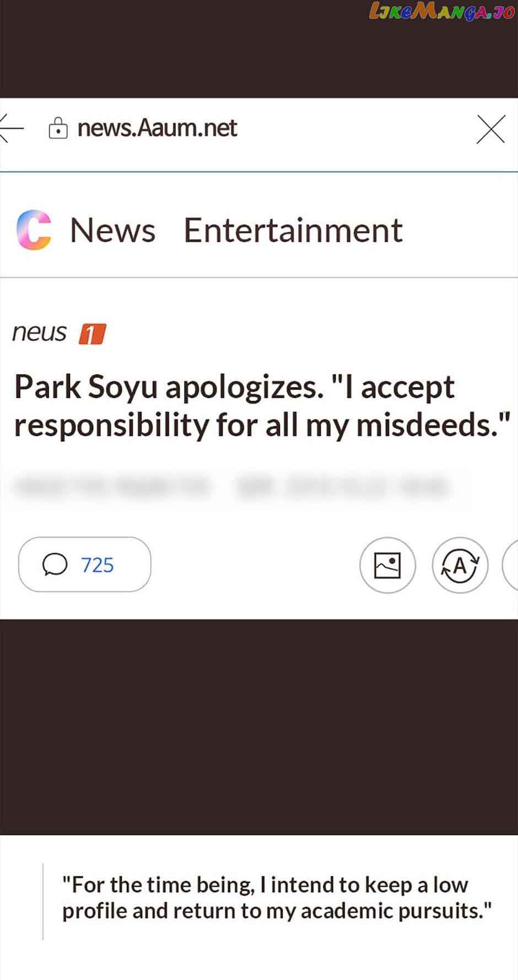Viewport: 518px width, 980px height.
Task: Click the translate text A icon
Action: (x=460, y=565)
